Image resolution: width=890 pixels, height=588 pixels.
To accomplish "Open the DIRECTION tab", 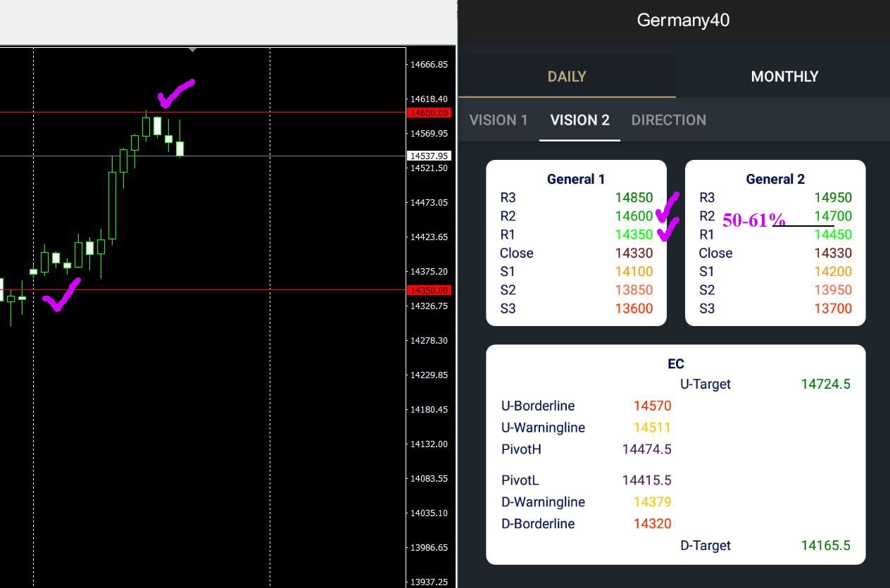I will click(668, 120).
